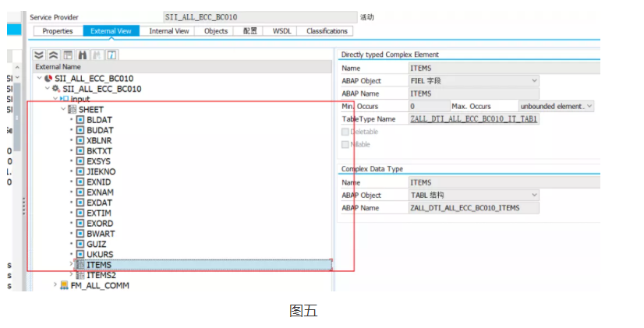Click the gear icon of the child SII_ALL_ECC_BC010 node

click(x=56, y=89)
